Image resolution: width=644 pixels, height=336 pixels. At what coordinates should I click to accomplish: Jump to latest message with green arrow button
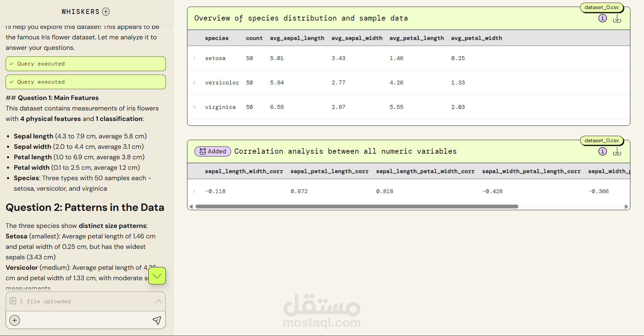point(157,276)
